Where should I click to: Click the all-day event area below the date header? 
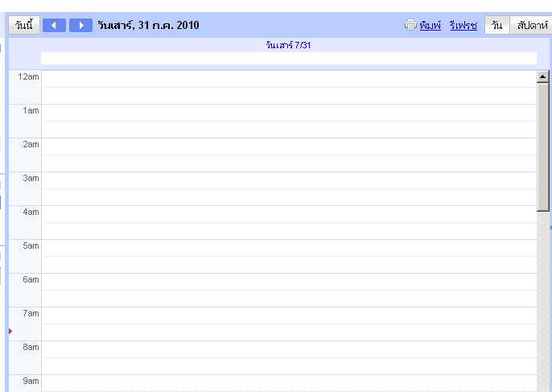click(x=289, y=59)
